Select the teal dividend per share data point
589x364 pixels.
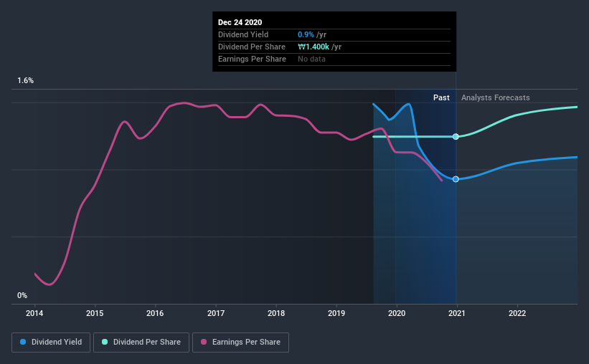tap(456, 137)
